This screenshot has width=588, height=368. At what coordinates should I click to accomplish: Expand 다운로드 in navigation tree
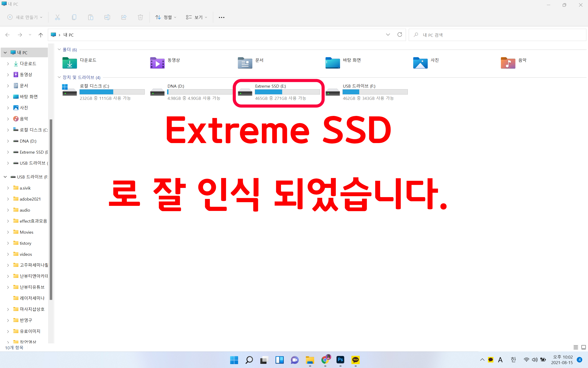(8, 64)
